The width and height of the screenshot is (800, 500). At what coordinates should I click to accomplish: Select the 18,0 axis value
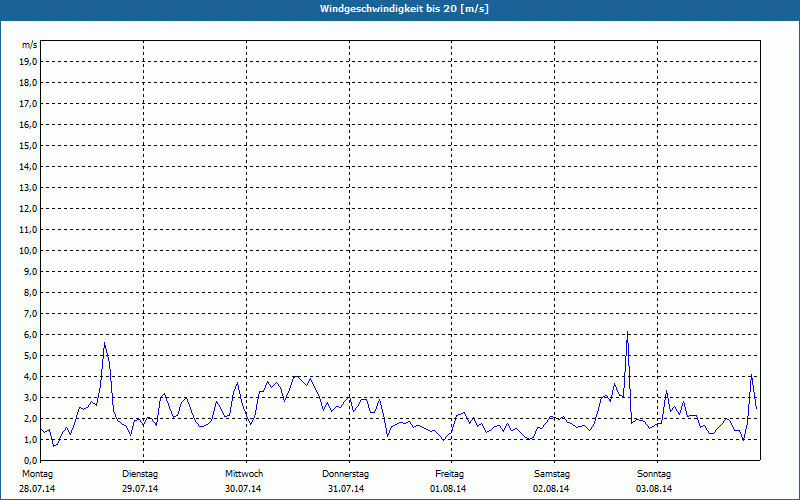27,83
